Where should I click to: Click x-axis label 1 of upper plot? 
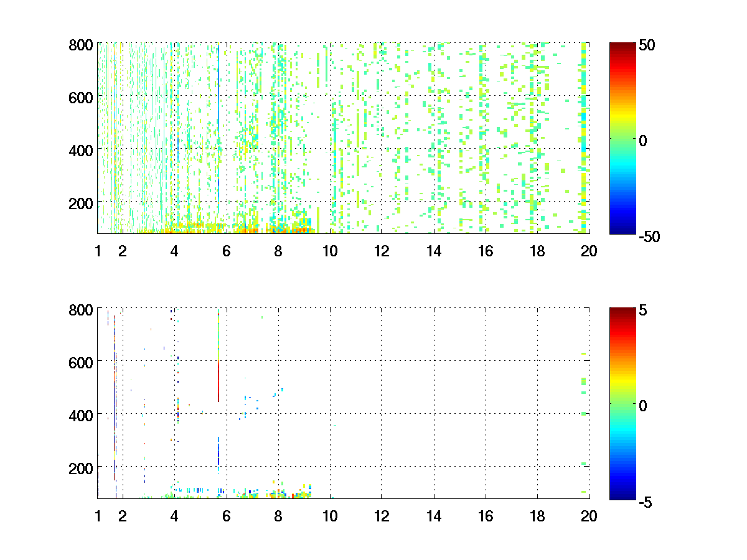pos(98,251)
